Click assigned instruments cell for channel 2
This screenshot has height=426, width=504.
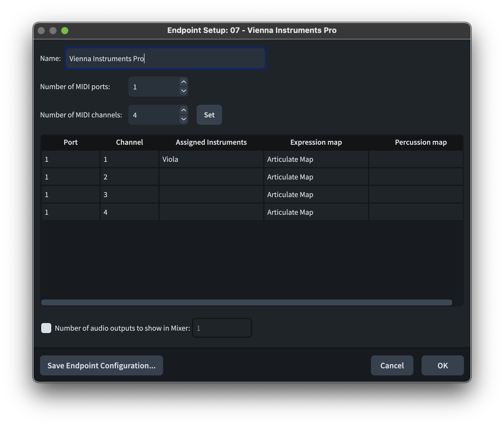(x=211, y=177)
